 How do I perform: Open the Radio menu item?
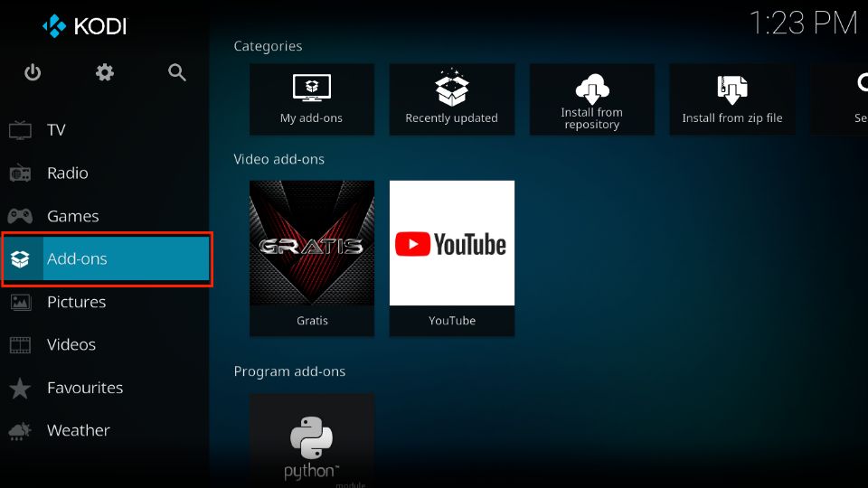105,174
